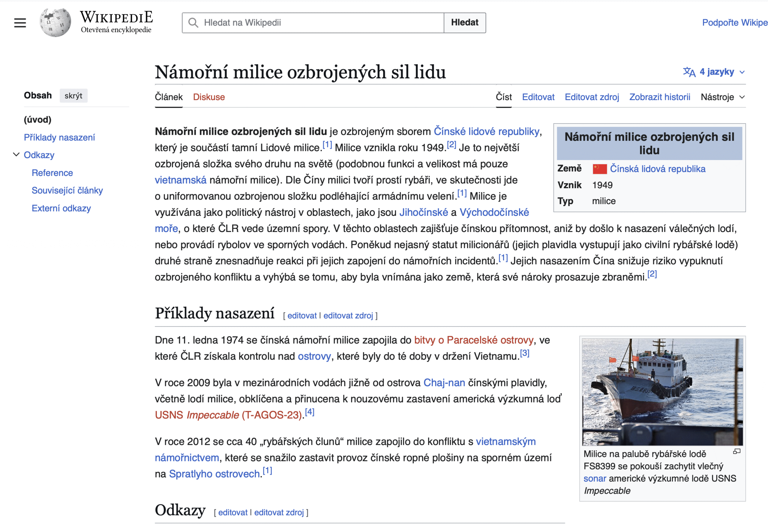Click the Chinese flag icon in infobox
The width and height of the screenshot is (768, 532).
point(599,169)
